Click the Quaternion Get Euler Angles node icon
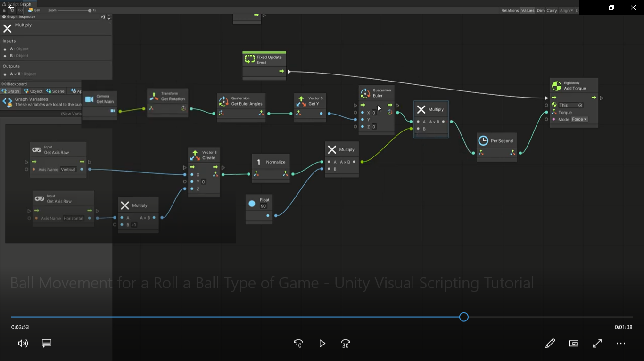The height and width of the screenshot is (361, 644). tap(223, 101)
